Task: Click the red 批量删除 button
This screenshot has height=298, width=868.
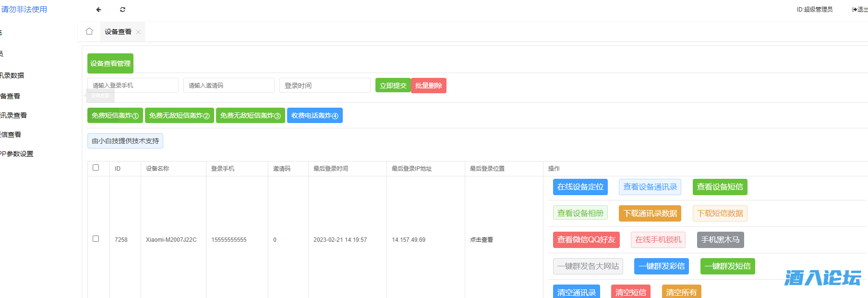Action: (x=428, y=86)
